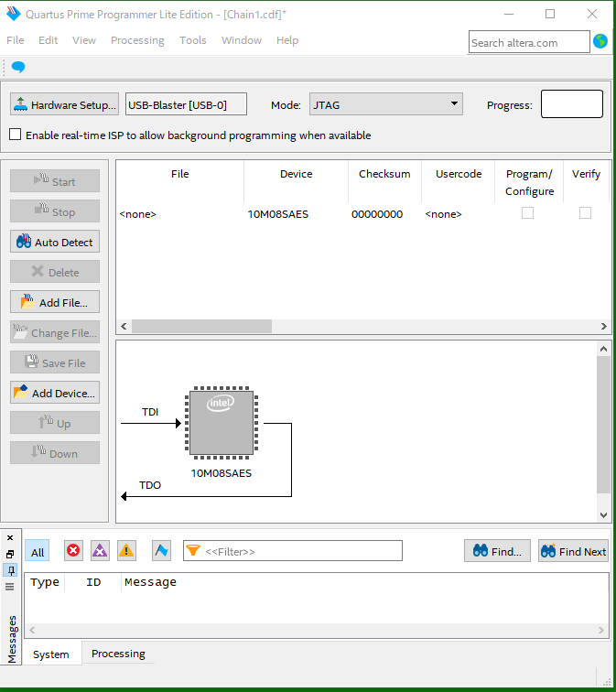
Task: Click the Message column header in Messages
Action: pos(150,582)
